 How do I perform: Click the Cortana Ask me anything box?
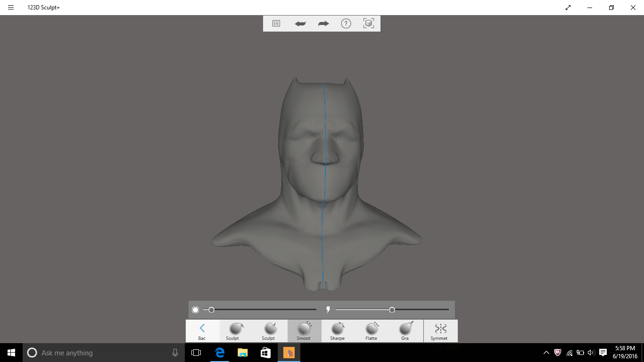[103, 353]
